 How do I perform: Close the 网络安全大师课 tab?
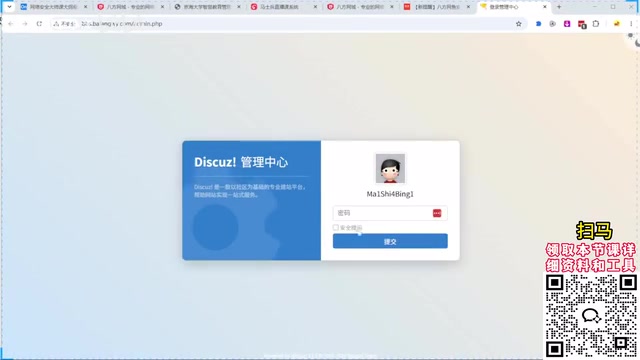click(85, 7)
